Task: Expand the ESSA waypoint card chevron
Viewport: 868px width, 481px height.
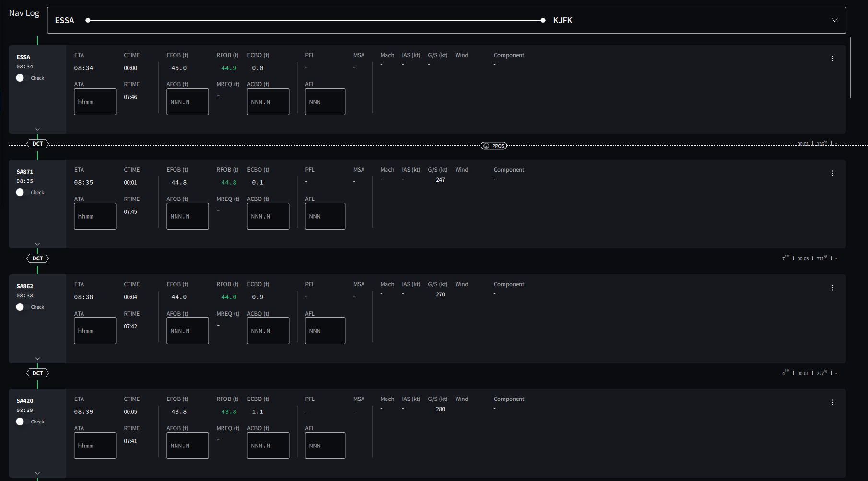Action: [x=37, y=129]
